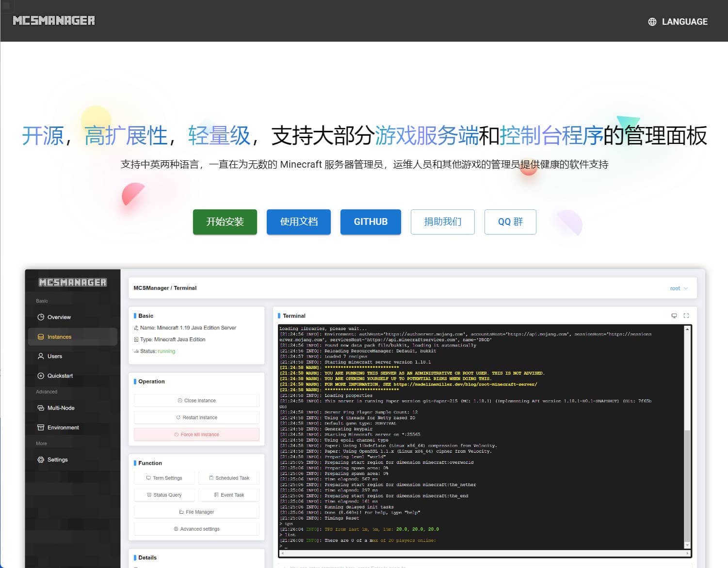
Task: Click the icon beside Type: Minecraft Java Edition
Action: click(x=136, y=339)
